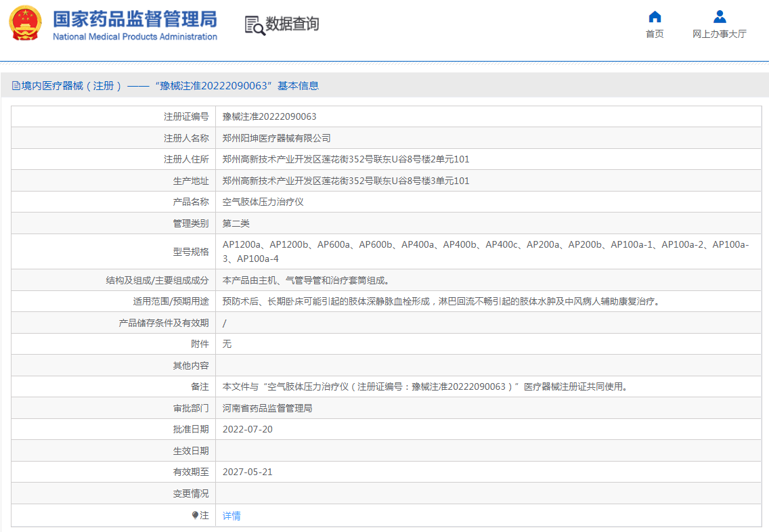The width and height of the screenshot is (769, 532).
Task: Click the 首页 home icon
Action: pyautogui.click(x=654, y=17)
